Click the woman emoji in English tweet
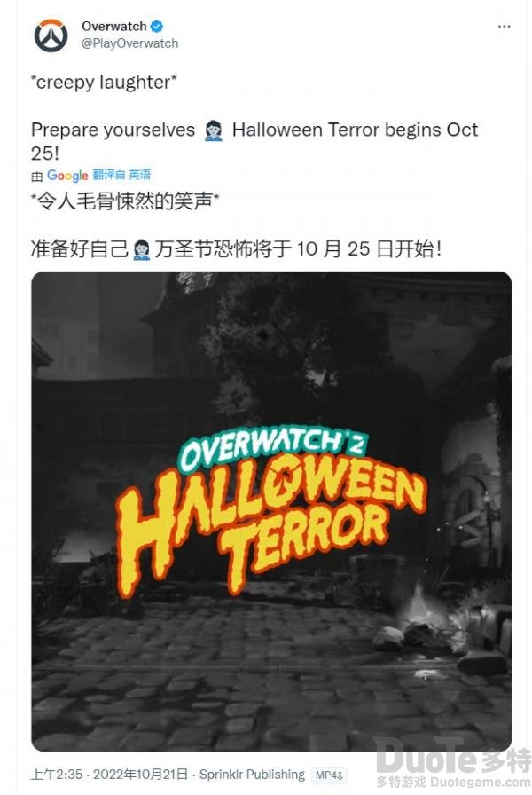The height and width of the screenshot is (795, 532). click(x=214, y=130)
